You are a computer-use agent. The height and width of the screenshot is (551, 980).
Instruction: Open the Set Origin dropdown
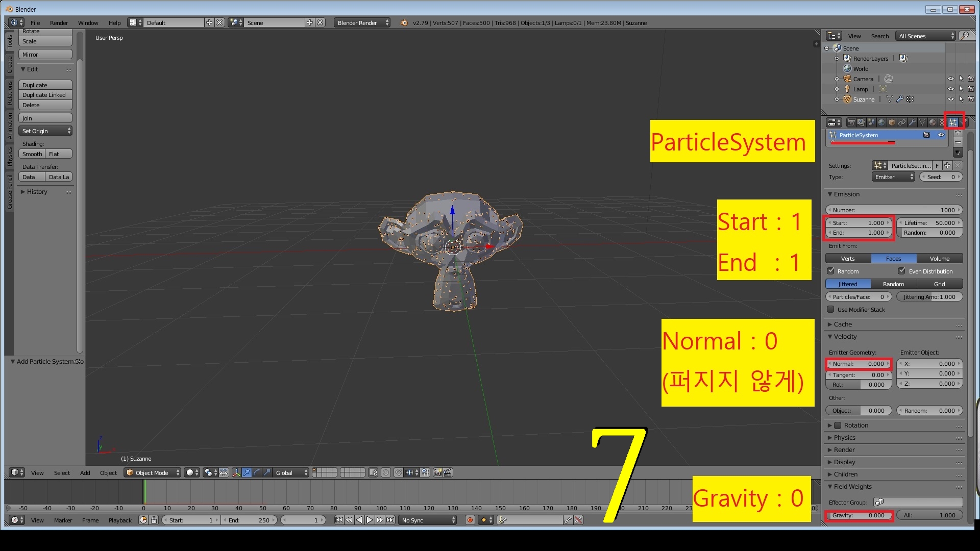[45, 131]
